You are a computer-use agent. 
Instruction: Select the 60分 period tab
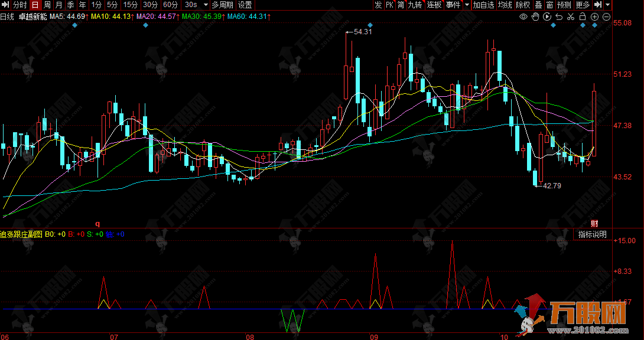coord(170,5)
